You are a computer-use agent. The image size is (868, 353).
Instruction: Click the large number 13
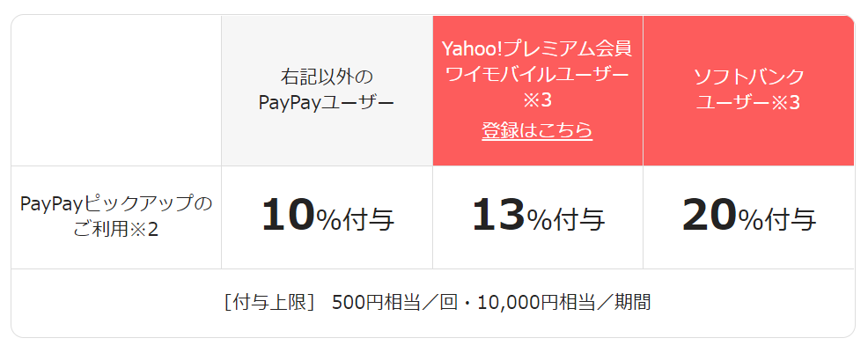498,216
